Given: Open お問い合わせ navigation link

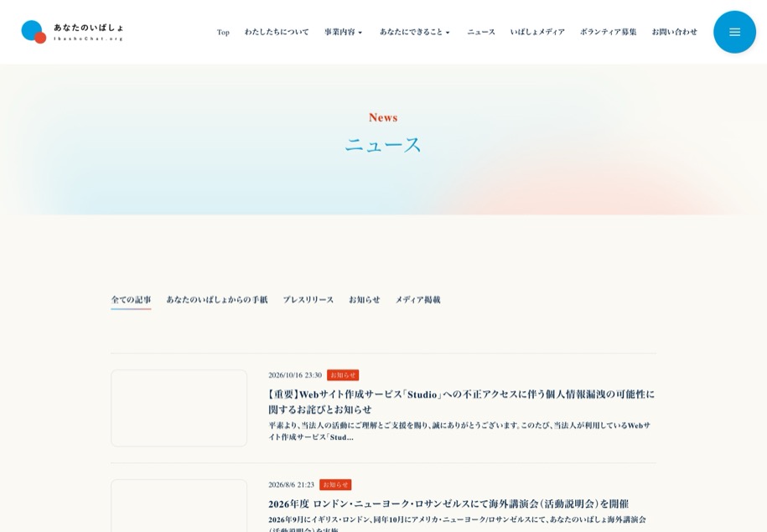Looking at the screenshot, I should click(x=674, y=32).
